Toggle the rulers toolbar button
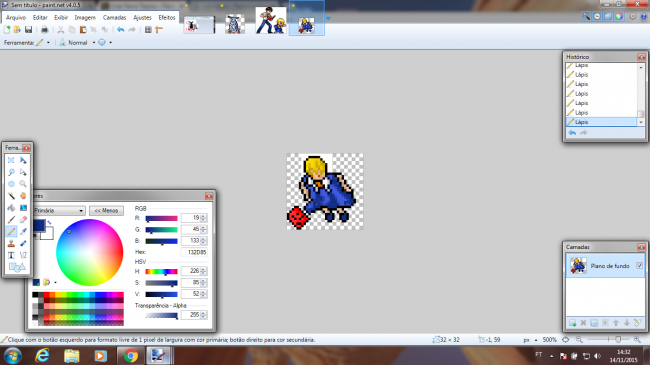Image resolution: width=650 pixels, height=365 pixels. [x=159, y=29]
